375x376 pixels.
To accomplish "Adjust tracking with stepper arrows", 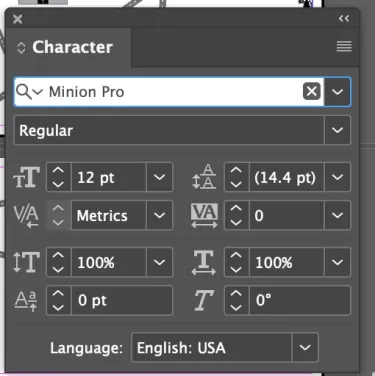I will point(236,215).
